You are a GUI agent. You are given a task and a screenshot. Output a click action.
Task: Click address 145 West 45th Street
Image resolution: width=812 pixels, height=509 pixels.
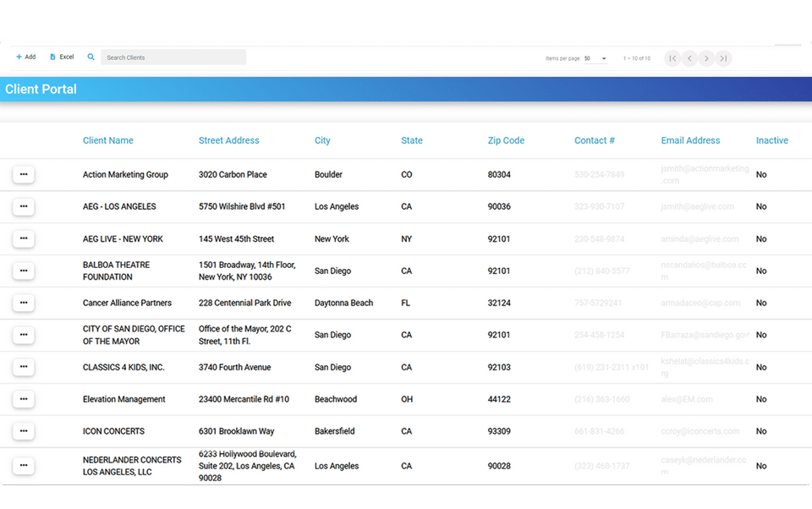coord(236,238)
